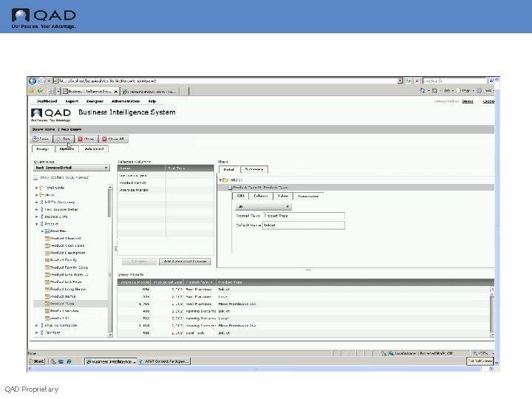Click the Total Units measure icon in the tree

pos(41,188)
